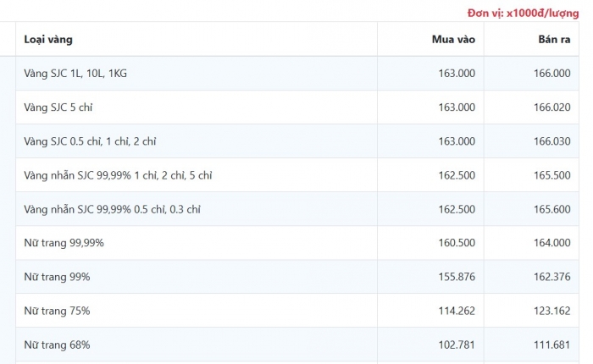
Task: Select the "Vàng SJC 1L, 10L, 1KG" row name
Action: (x=75, y=74)
